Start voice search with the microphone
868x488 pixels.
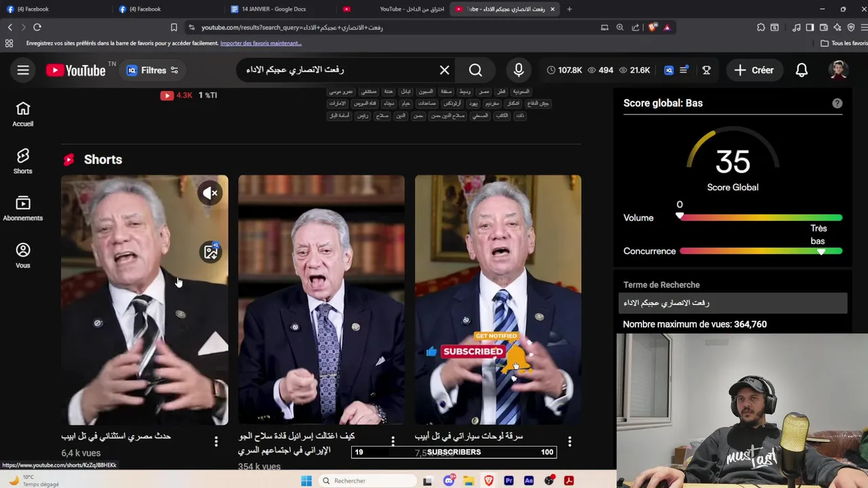[x=519, y=70]
